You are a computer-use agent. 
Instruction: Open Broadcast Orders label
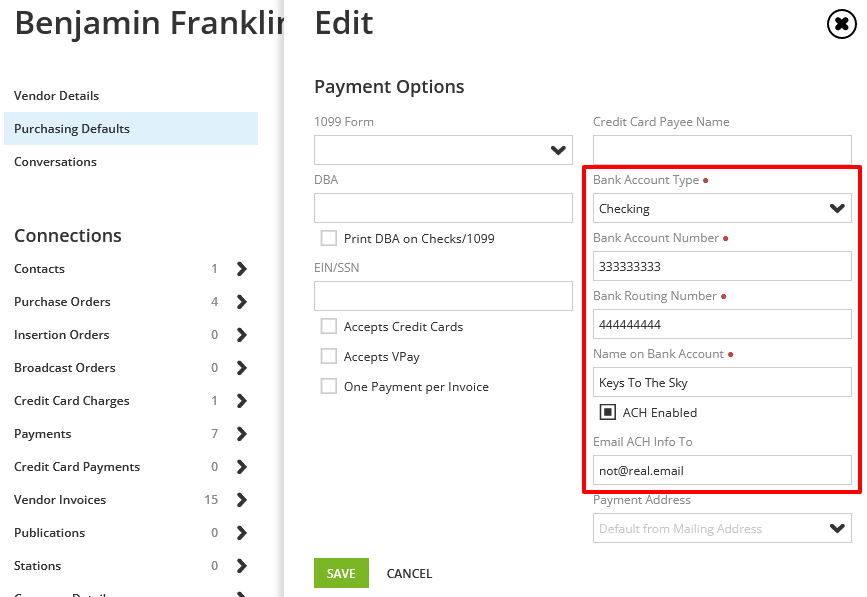click(x=65, y=368)
